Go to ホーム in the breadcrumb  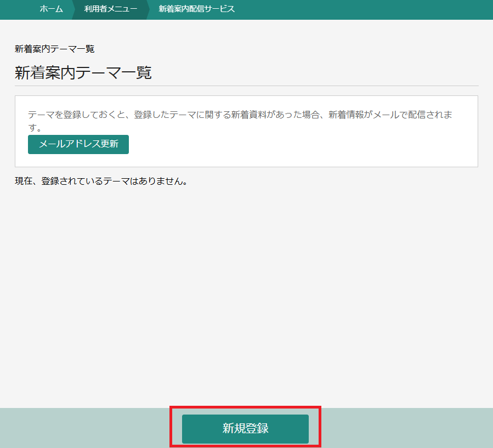[51, 9]
